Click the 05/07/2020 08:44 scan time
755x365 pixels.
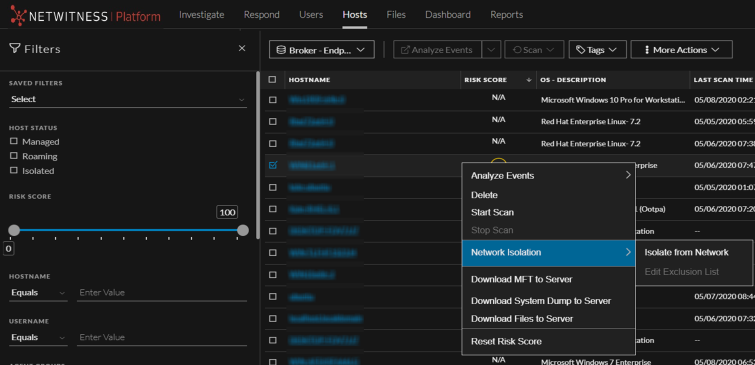click(x=724, y=297)
